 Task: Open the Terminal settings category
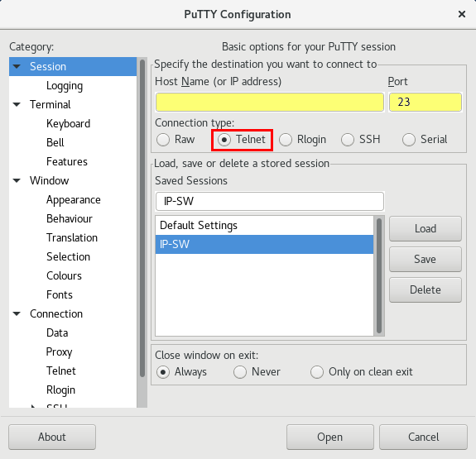pyautogui.click(x=50, y=105)
